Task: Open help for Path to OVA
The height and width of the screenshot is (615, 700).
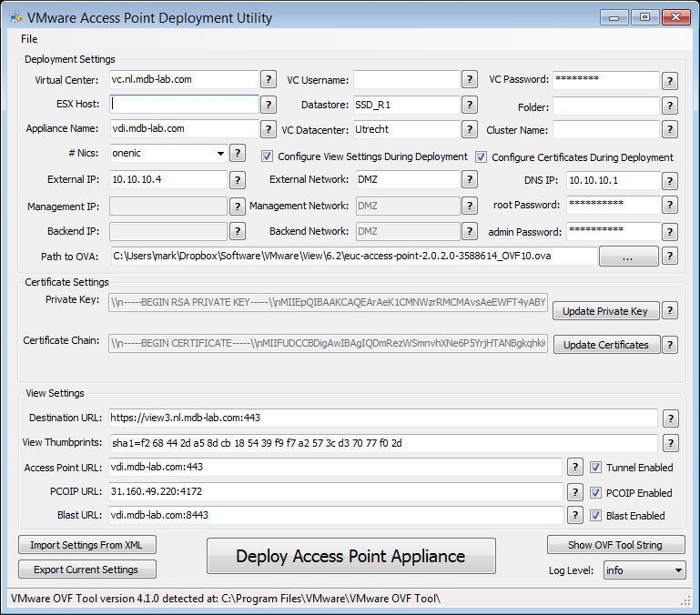Action: [670, 256]
